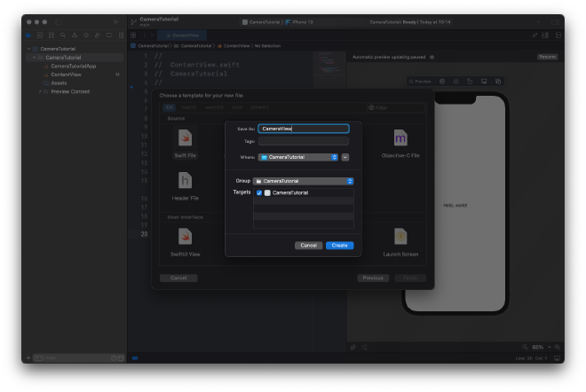Switch to the macOS template tab
The width and height of the screenshot is (586, 392).
point(188,107)
